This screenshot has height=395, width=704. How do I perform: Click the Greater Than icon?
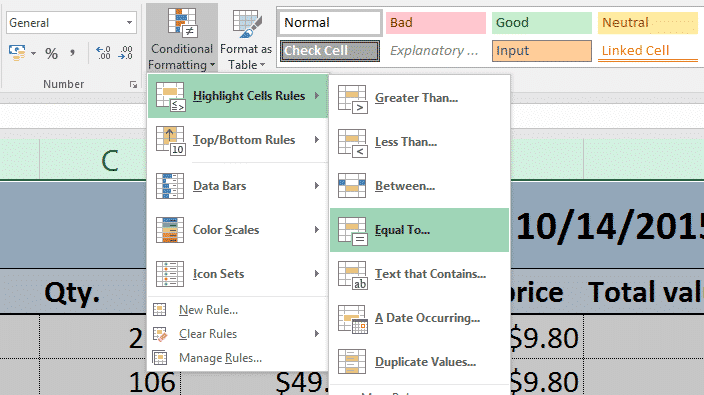point(353,99)
